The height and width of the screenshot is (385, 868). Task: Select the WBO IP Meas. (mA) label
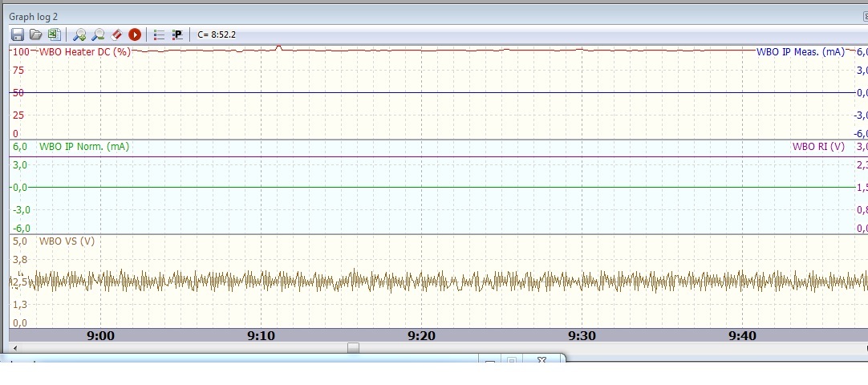coord(800,51)
